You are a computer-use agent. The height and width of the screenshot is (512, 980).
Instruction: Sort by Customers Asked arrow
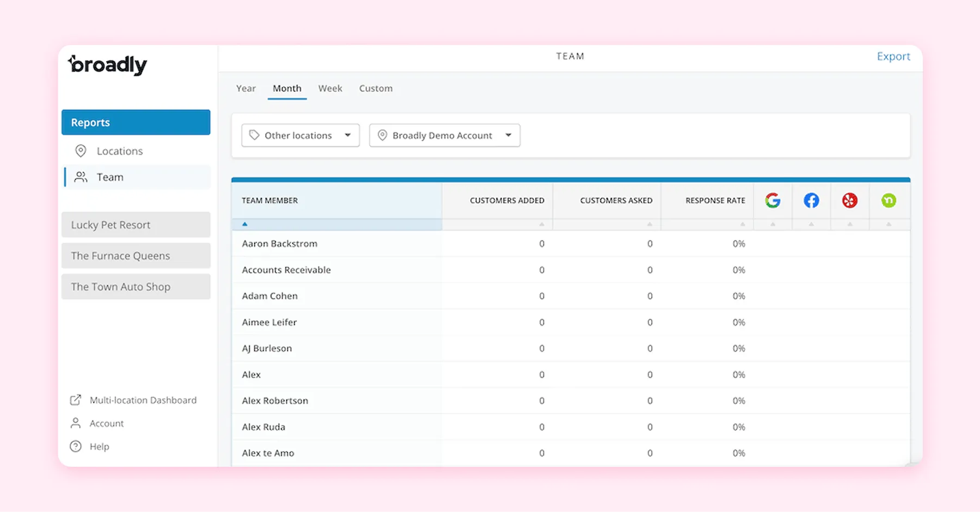pyautogui.click(x=650, y=224)
